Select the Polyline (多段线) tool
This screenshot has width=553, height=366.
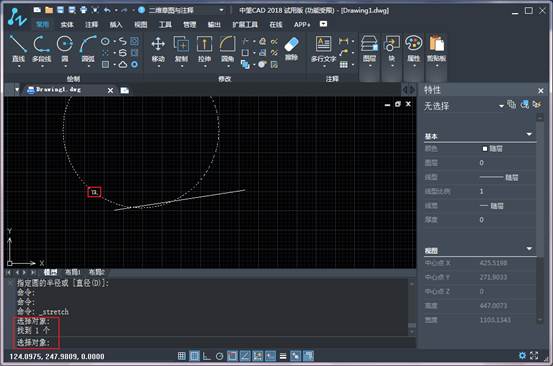42,49
